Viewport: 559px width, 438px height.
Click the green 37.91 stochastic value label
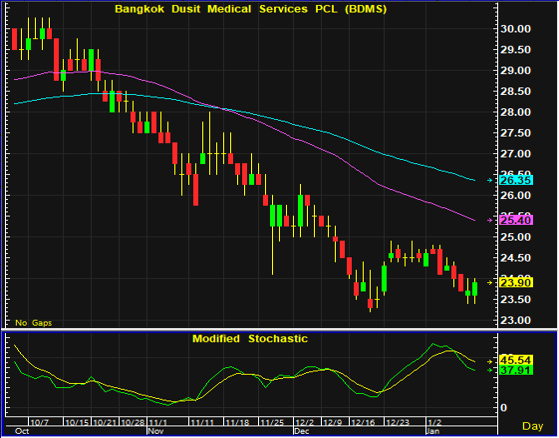(x=516, y=370)
